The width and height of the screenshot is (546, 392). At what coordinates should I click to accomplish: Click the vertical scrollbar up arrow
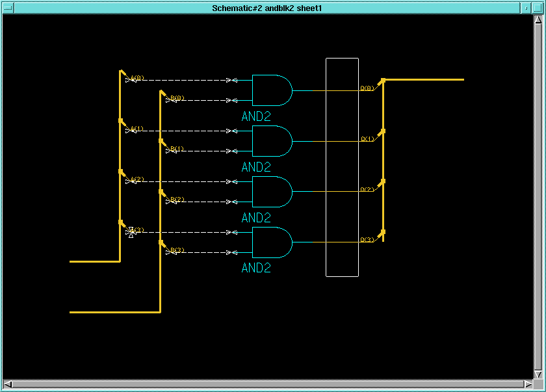click(x=538, y=20)
